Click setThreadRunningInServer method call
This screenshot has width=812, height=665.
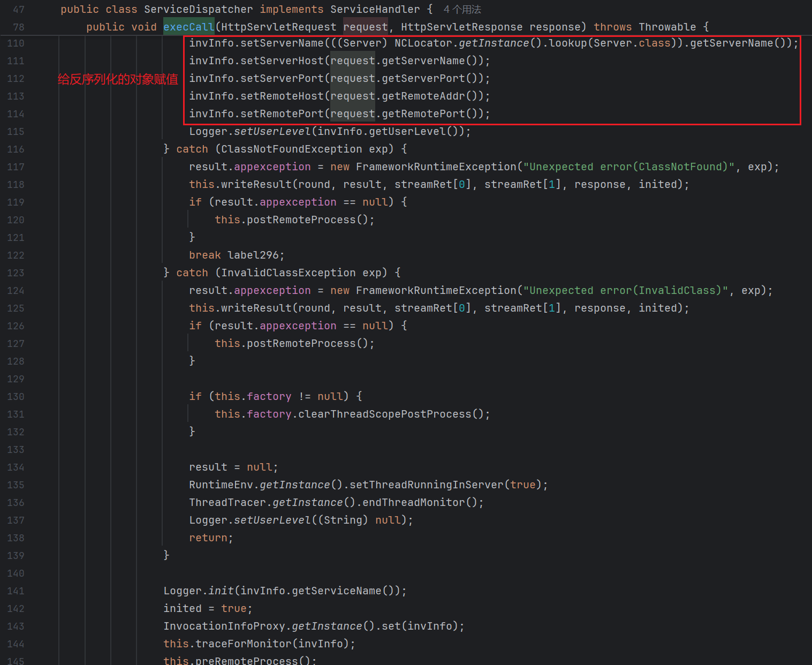pyautogui.click(x=426, y=485)
